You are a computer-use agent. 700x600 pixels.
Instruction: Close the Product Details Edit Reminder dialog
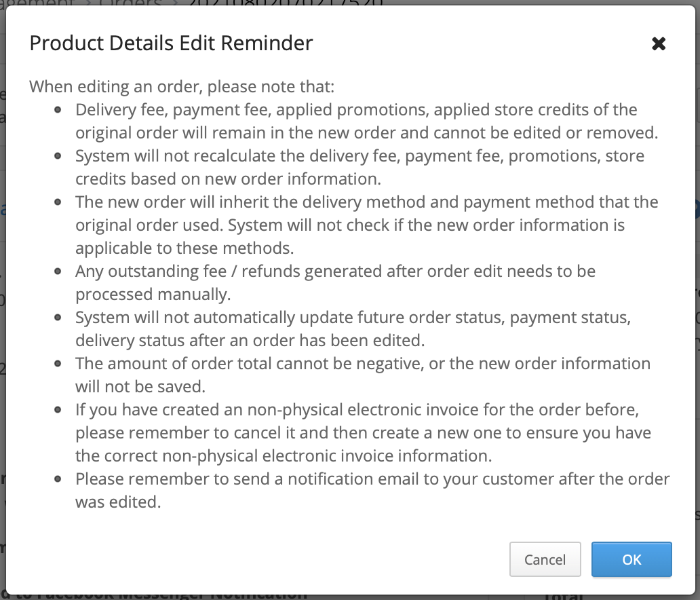[658, 43]
